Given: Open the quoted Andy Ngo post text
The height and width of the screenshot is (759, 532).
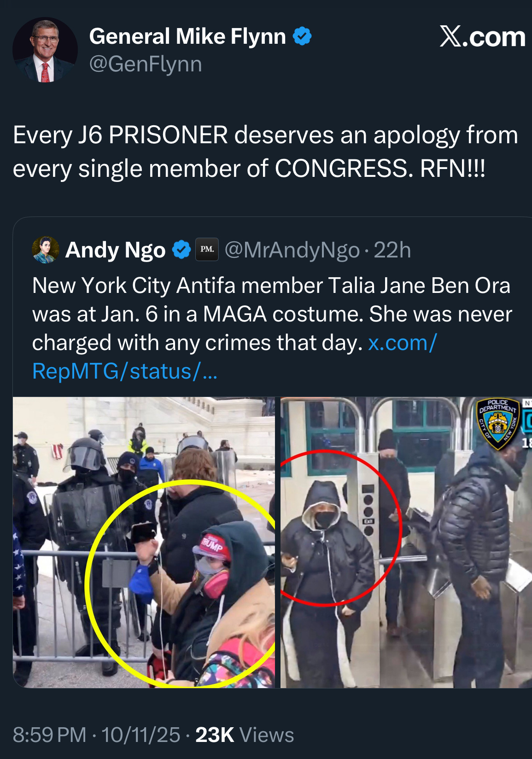Looking at the screenshot, I should point(272,328).
